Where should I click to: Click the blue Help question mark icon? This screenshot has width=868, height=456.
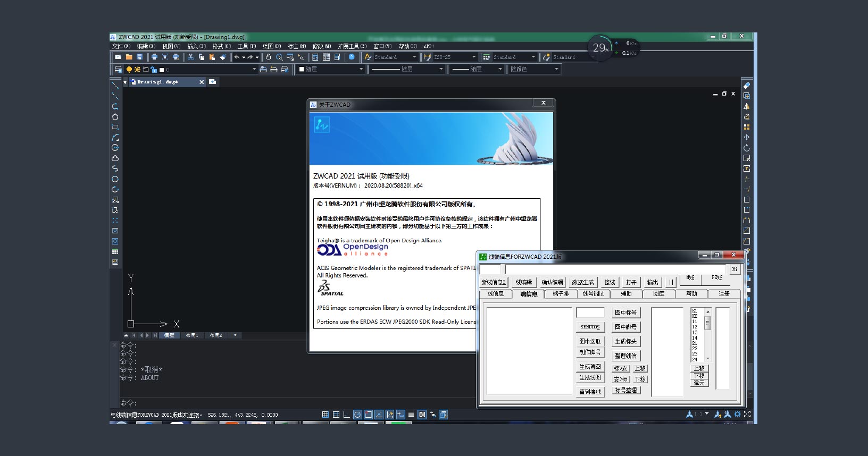[352, 57]
